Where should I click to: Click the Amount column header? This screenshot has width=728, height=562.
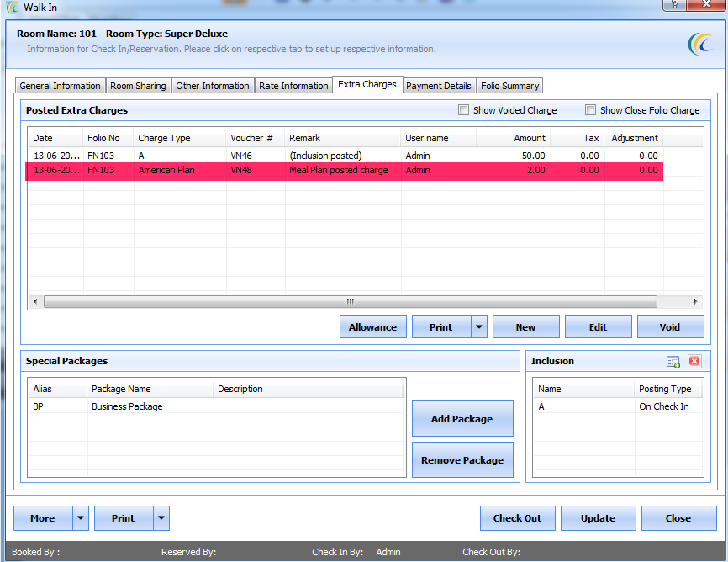tap(514, 138)
